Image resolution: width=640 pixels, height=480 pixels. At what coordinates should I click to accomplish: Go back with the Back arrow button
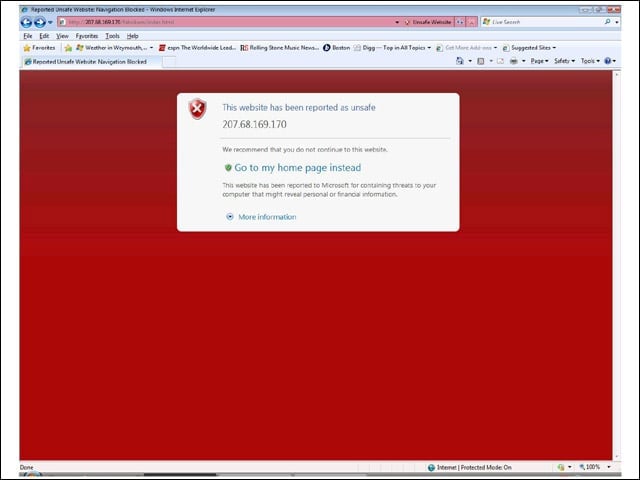tap(27, 22)
